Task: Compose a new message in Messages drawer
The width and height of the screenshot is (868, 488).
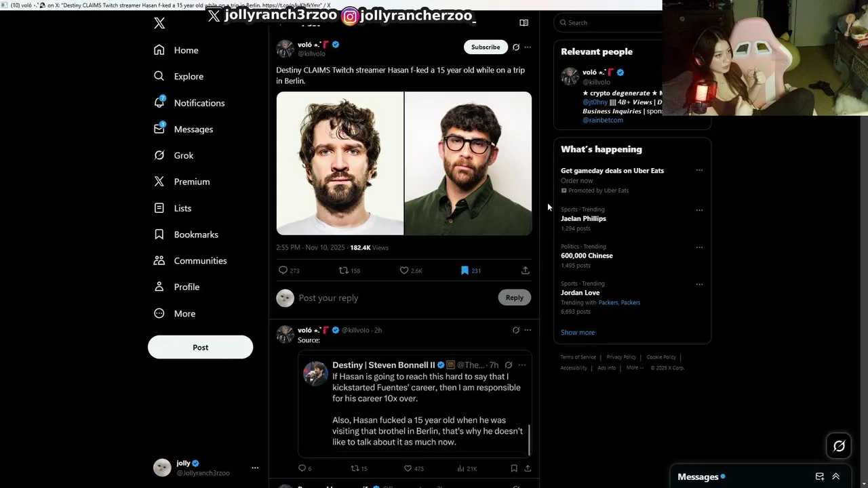Action: pos(819,476)
